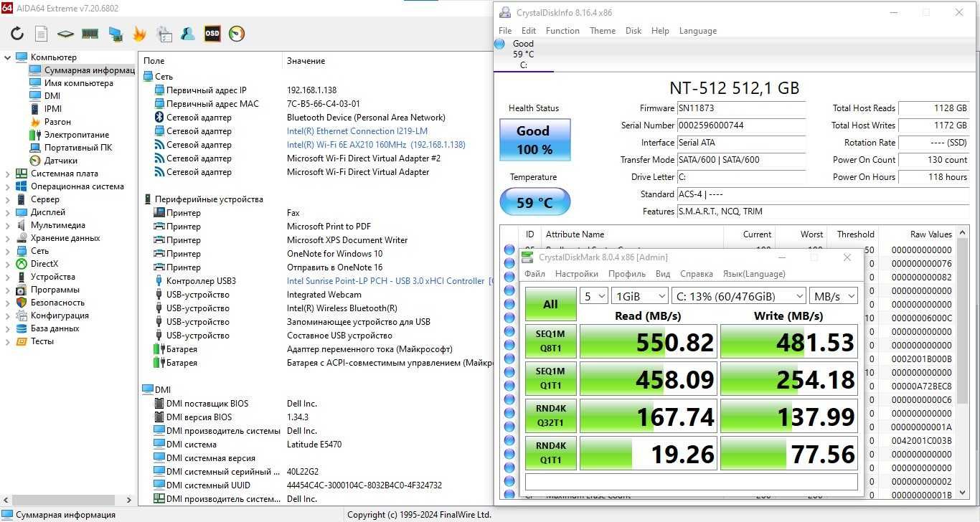Expand the Хранение данных node

click(x=8, y=238)
